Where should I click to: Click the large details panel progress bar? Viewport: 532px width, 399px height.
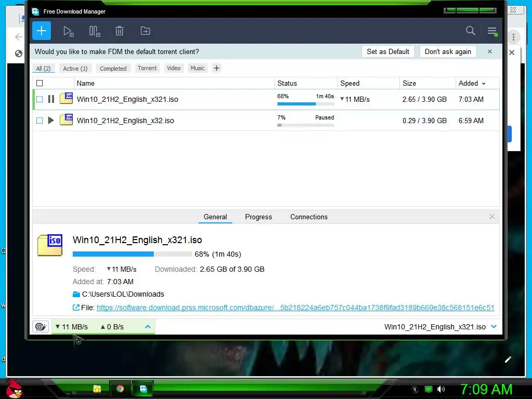(132, 254)
